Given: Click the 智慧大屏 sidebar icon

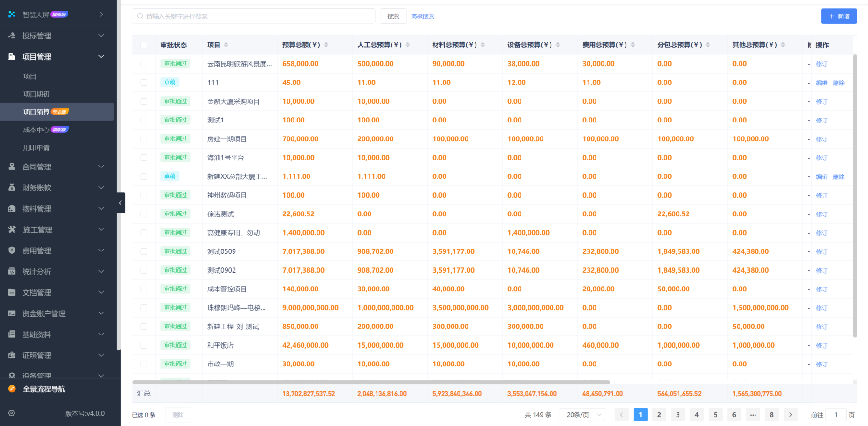Looking at the screenshot, I should tap(12, 15).
